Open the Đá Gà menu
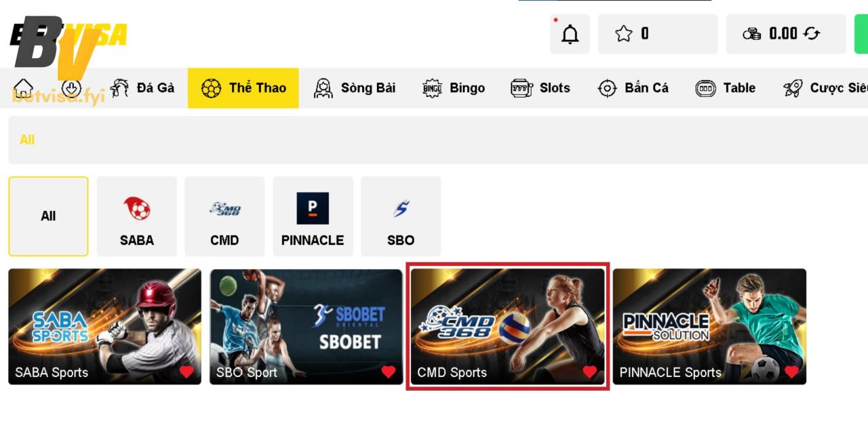Screen dimensions: 868x434 point(143,88)
